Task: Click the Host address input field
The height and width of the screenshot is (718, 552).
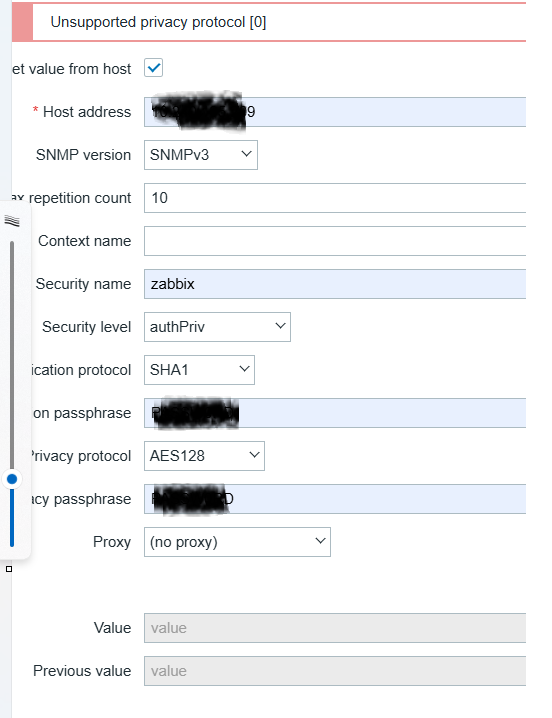Action: (335, 112)
